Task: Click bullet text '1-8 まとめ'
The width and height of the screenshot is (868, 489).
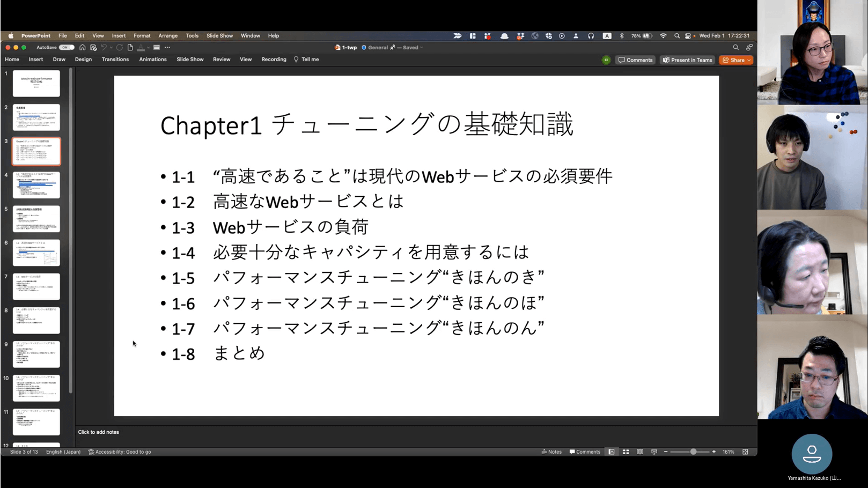Action: pos(218,353)
